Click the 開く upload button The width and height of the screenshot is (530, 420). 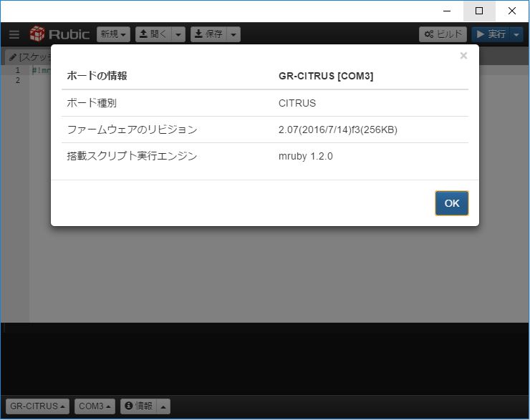point(153,34)
